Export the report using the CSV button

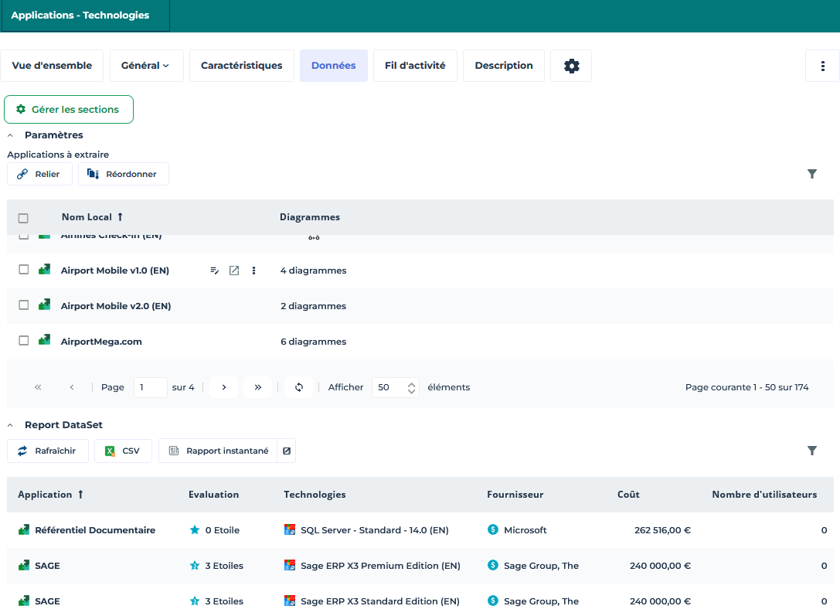tap(123, 451)
